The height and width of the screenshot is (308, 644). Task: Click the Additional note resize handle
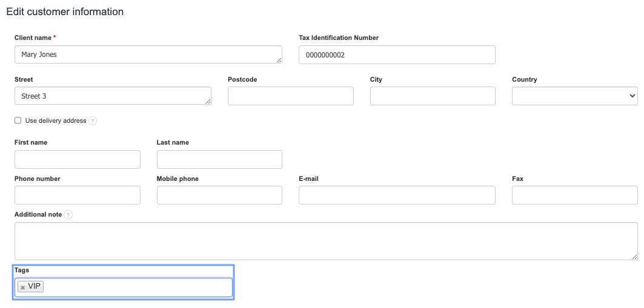coord(634,257)
